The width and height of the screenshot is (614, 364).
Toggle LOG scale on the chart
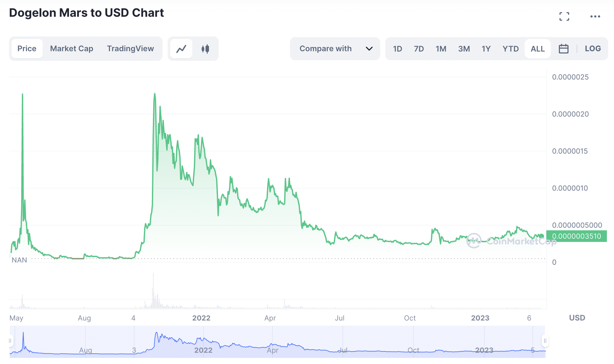click(593, 49)
